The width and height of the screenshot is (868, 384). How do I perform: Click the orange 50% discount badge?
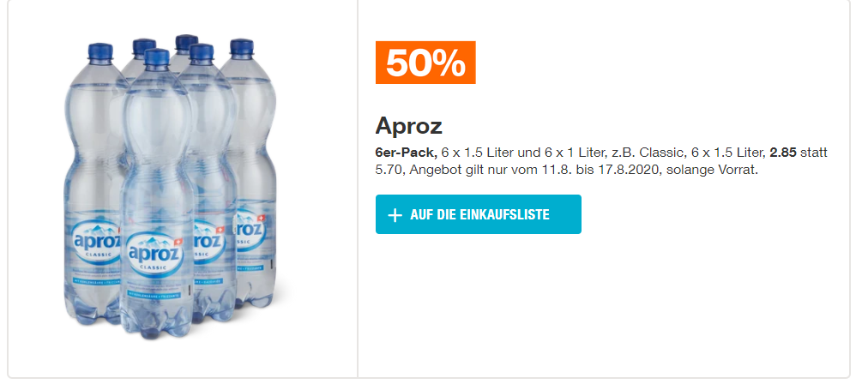425,63
